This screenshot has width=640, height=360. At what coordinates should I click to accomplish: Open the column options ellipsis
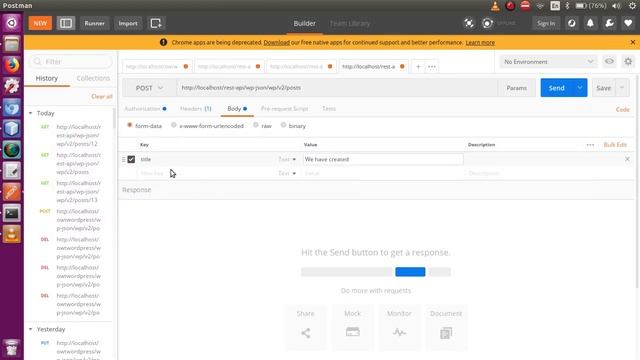590,145
